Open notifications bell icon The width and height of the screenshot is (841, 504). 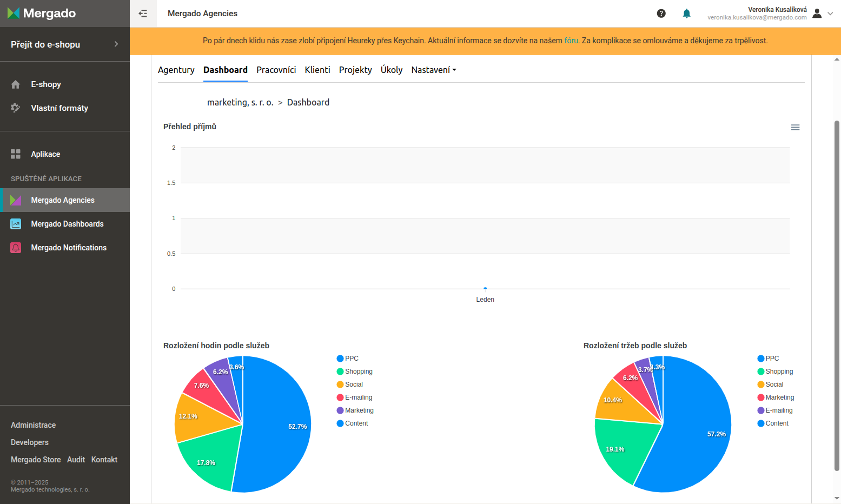pos(686,14)
